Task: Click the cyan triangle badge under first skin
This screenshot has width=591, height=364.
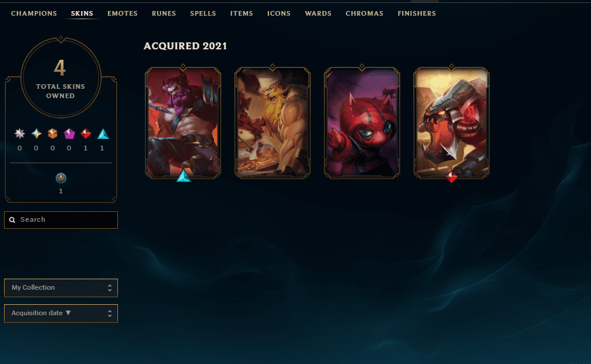Action: (184, 176)
